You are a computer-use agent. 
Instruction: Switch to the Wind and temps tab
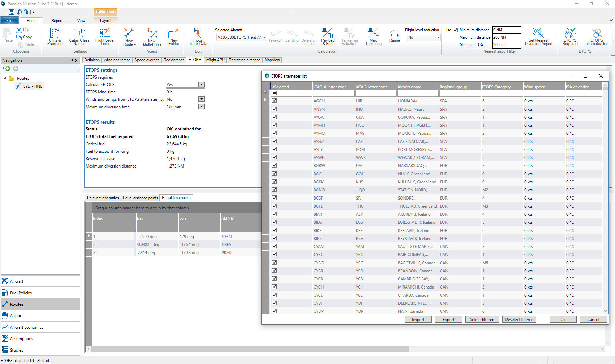[x=117, y=60]
